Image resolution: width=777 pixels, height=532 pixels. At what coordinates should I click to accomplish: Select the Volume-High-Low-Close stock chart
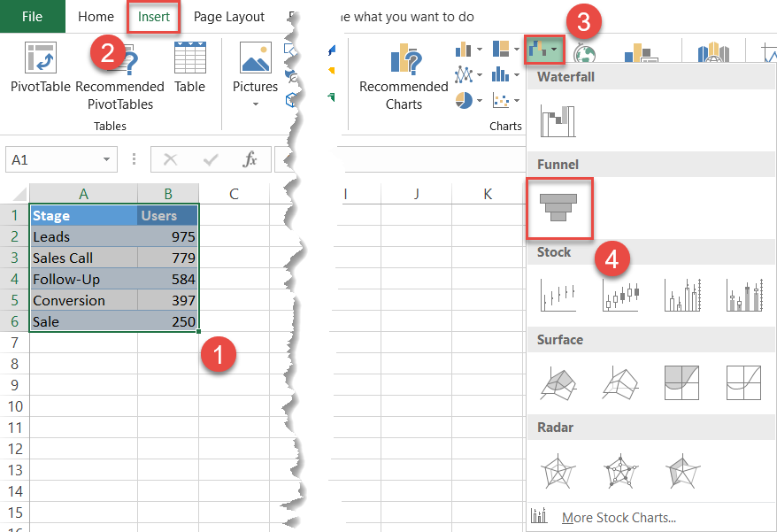click(683, 296)
